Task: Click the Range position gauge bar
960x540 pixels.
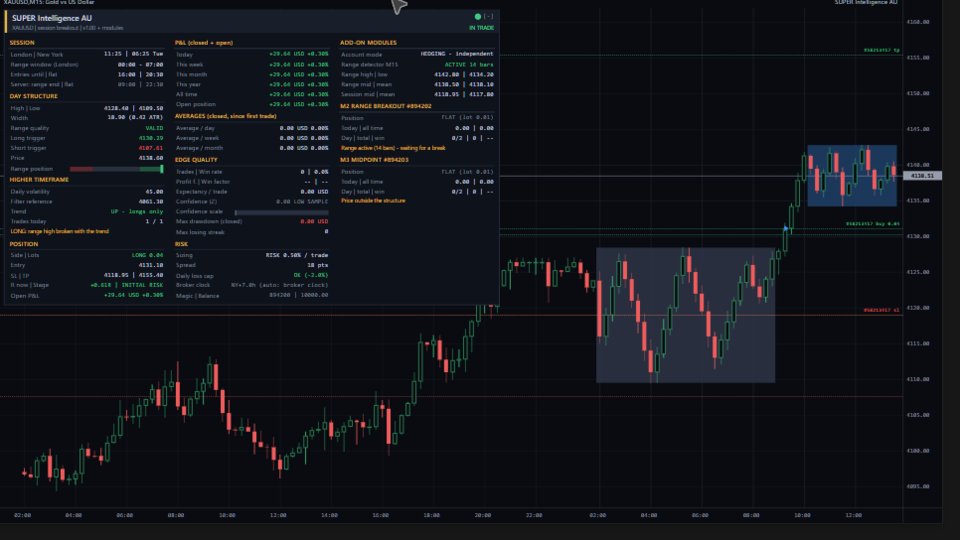Action: [116, 169]
